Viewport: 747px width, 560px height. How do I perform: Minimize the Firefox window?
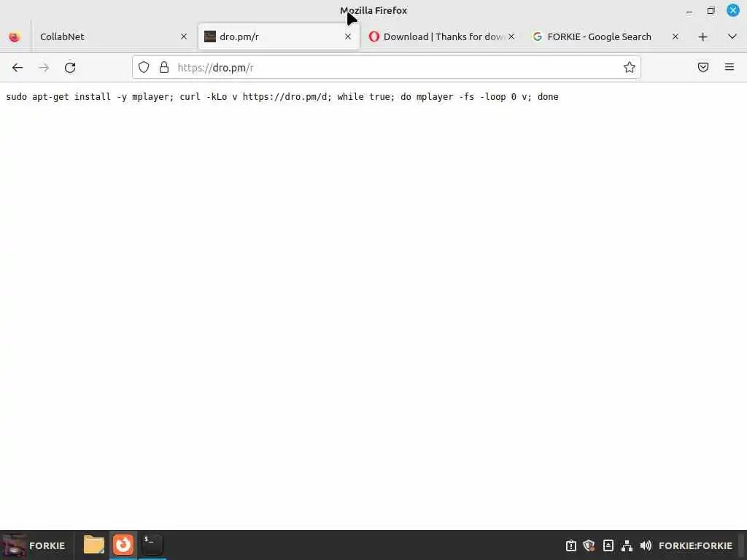pyautogui.click(x=689, y=10)
